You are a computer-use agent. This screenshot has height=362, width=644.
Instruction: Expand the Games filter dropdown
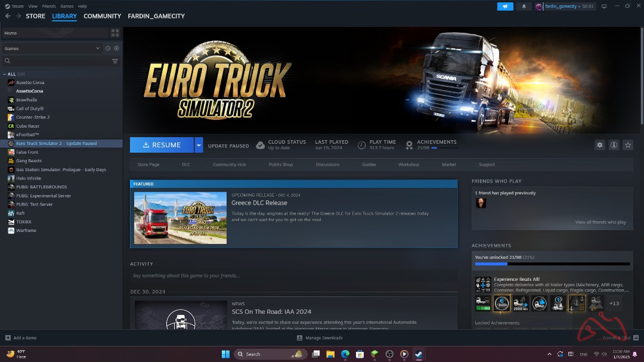(98, 48)
